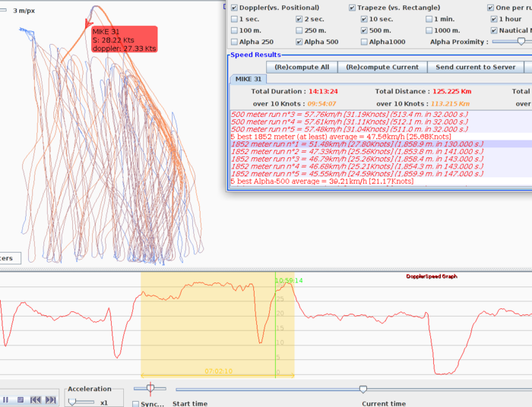Select '5 best 1852 meter average' row

[x=381, y=137]
